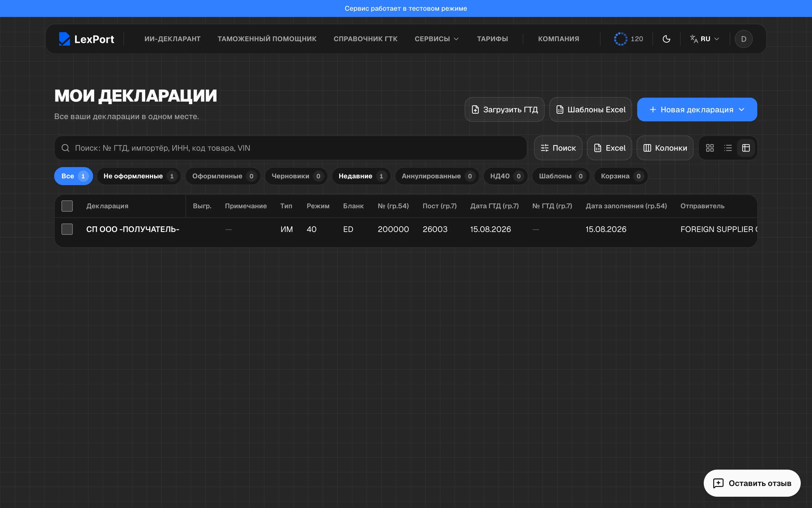Open the RU language dropdown
This screenshot has height=508, width=812.
point(705,39)
